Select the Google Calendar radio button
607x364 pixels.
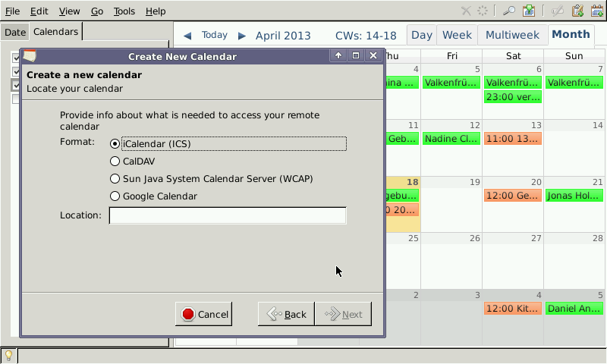coord(115,196)
